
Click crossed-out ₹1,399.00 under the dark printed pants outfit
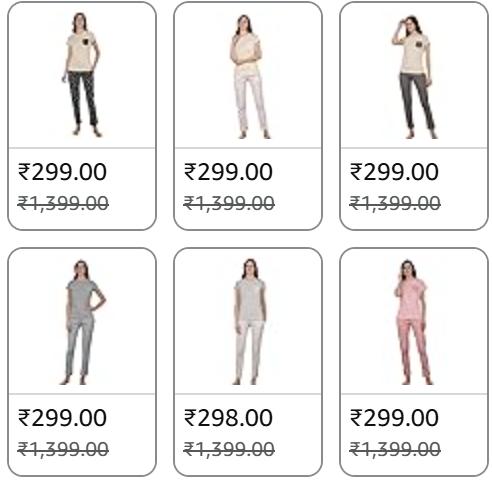click(63, 203)
